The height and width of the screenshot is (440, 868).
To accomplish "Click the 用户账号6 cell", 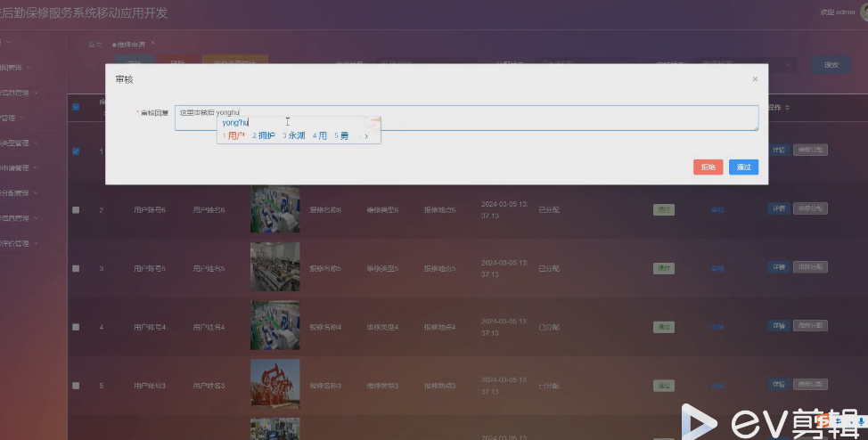I will pyautogui.click(x=150, y=210).
